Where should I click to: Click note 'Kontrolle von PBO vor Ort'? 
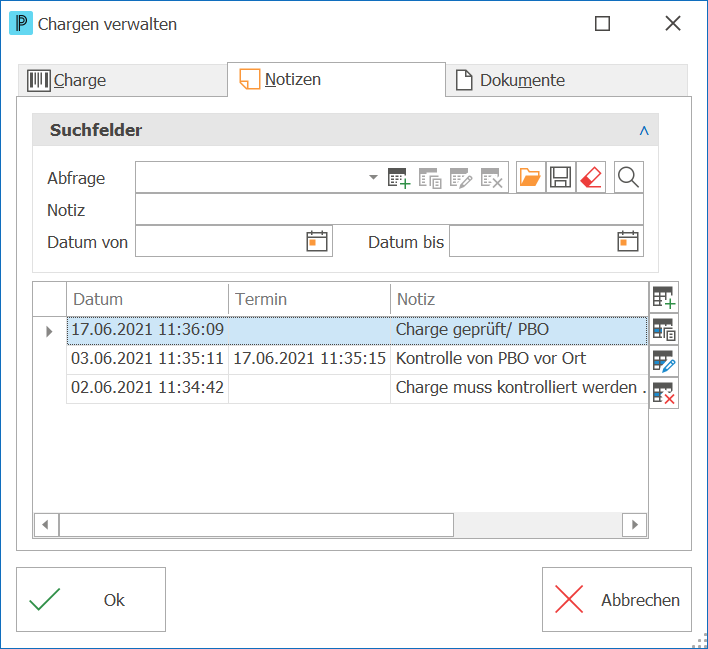pyautogui.click(x=490, y=359)
